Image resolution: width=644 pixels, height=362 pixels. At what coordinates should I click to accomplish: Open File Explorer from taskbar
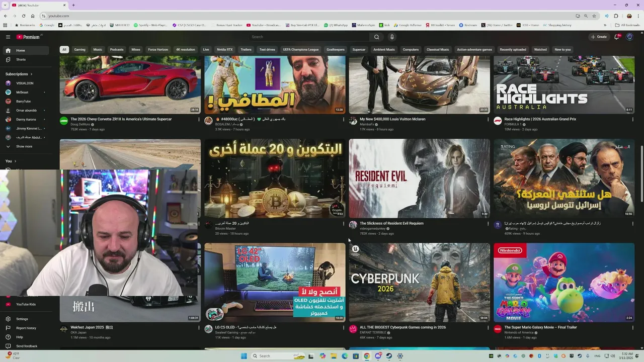point(334,356)
